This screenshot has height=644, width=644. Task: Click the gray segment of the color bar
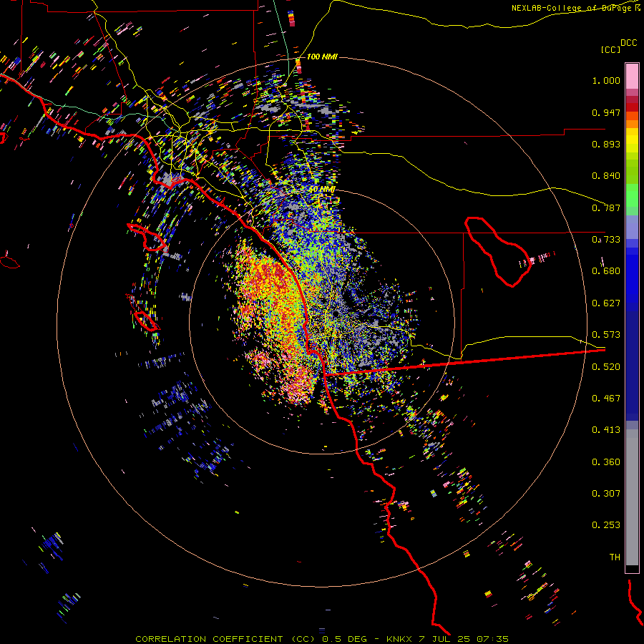(632, 497)
